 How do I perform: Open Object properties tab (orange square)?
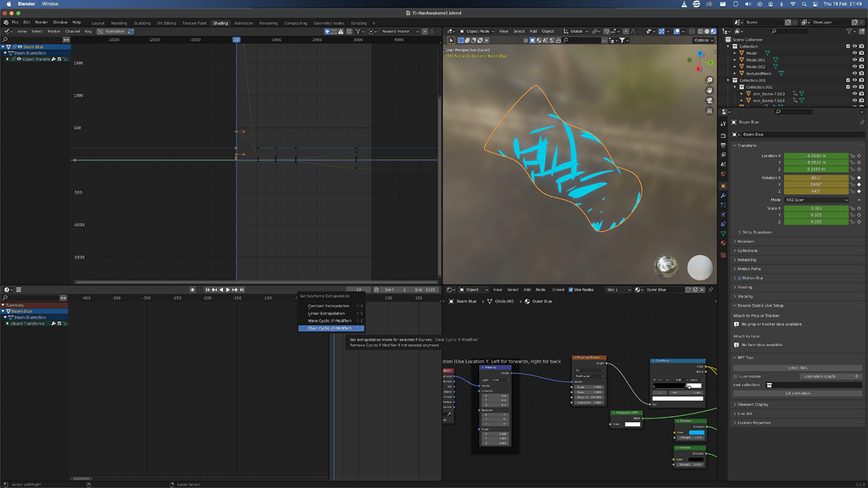tap(723, 186)
